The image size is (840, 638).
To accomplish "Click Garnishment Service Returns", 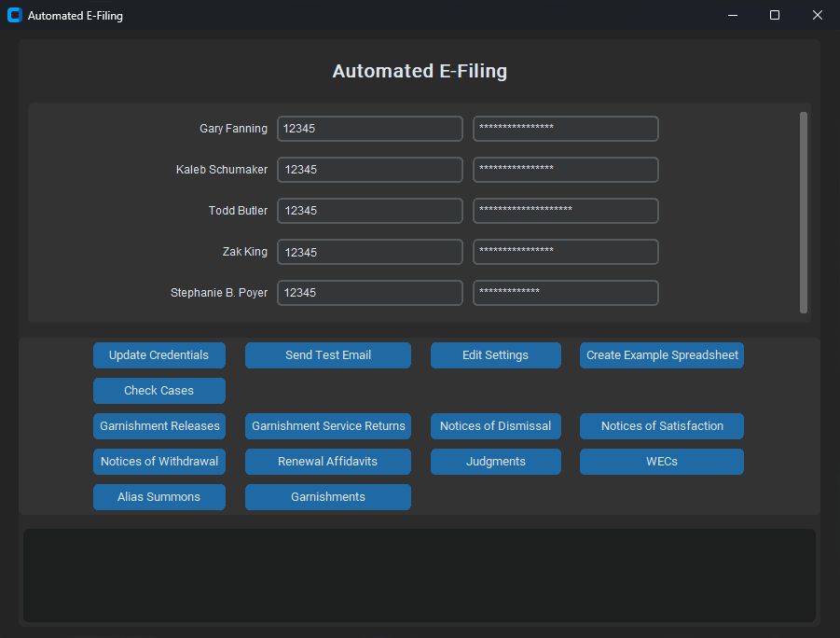I will point(327,426).
